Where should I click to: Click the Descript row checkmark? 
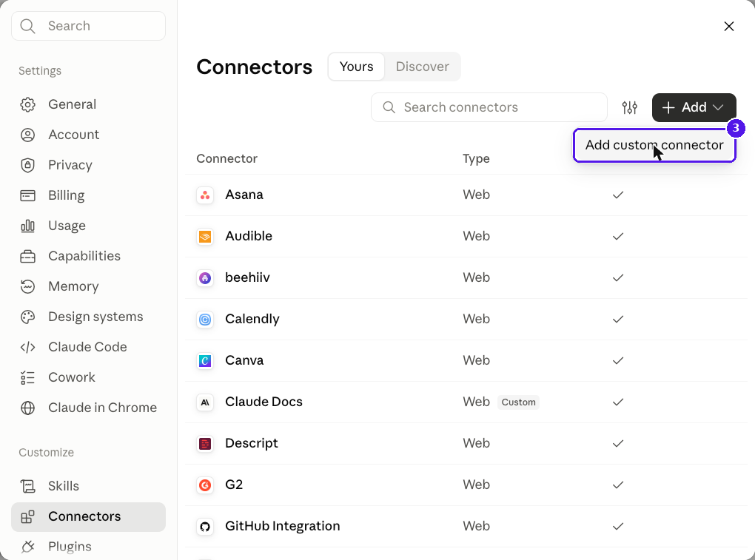point(618,443)
